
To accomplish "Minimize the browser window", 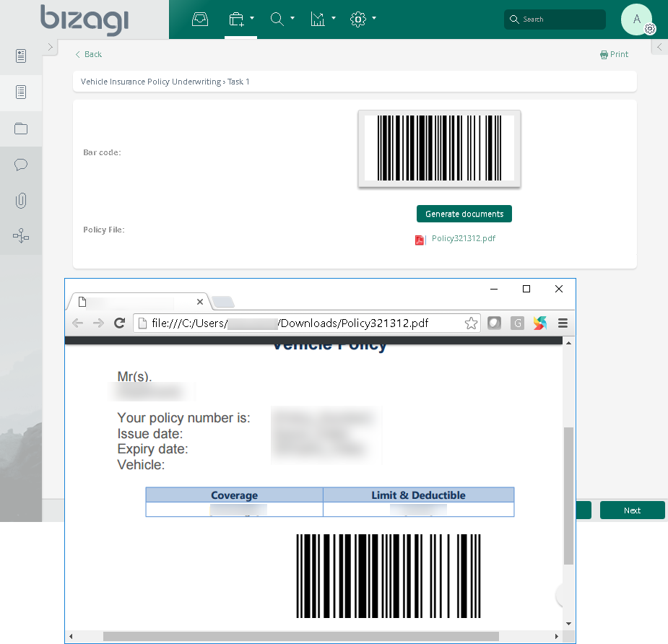I will pyautogui.click(x=494, y=289).
